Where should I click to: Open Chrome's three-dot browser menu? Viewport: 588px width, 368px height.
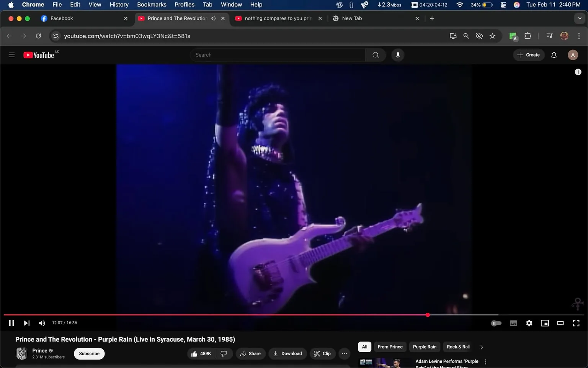579,36
